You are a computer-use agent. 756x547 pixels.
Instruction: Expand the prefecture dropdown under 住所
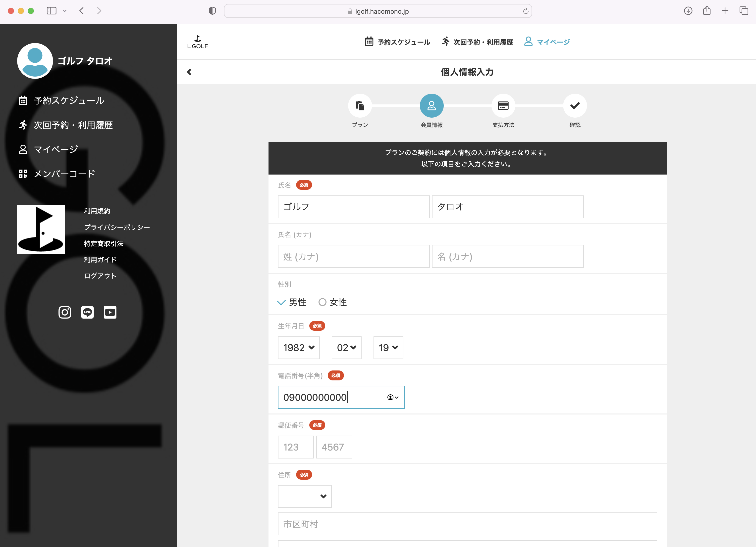pos(305,496)
